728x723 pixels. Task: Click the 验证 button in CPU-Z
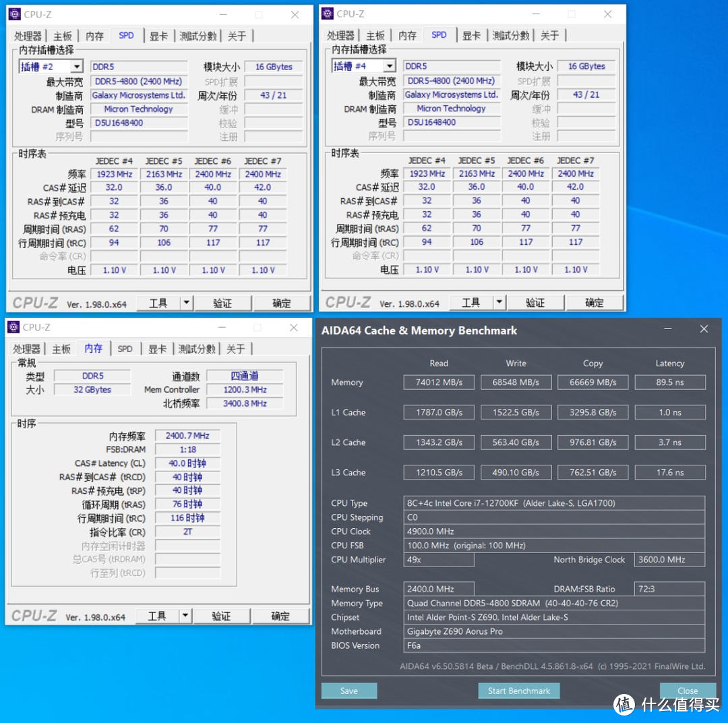pos(223,302)
